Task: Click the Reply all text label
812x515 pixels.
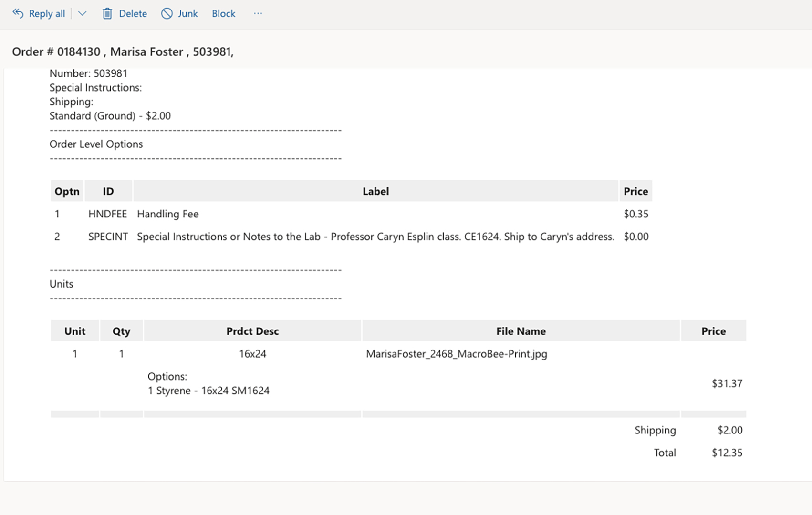Action: click(47, 13)
